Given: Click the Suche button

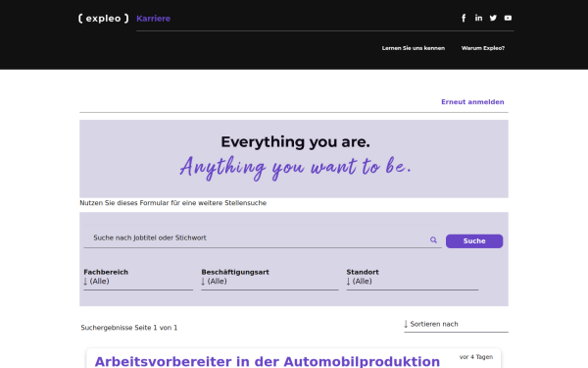Looking at the screenshot, I should click(474, 241).
